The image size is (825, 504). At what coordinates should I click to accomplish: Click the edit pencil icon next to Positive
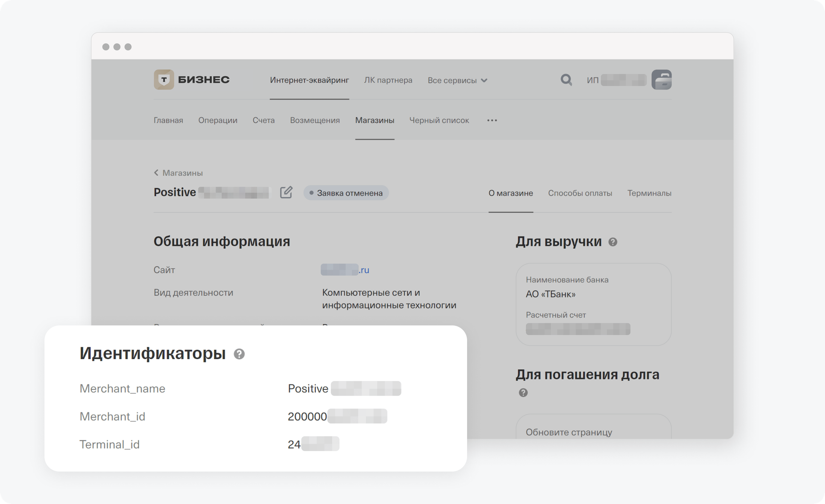point(286,192)
